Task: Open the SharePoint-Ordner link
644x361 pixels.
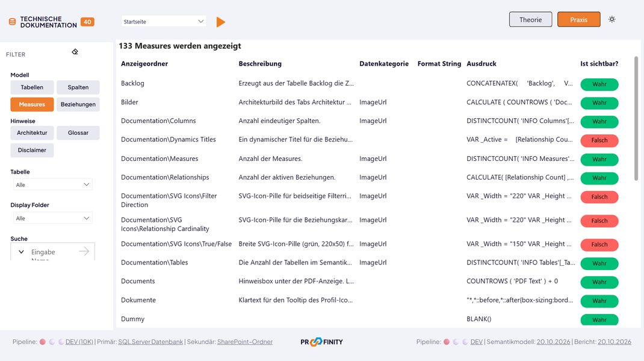Action: pos(245,342)
